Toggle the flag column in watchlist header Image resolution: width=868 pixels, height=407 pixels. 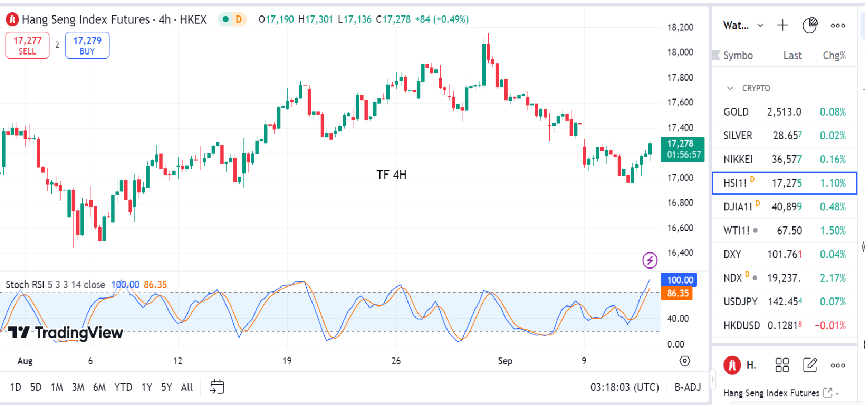coord(716,55)
